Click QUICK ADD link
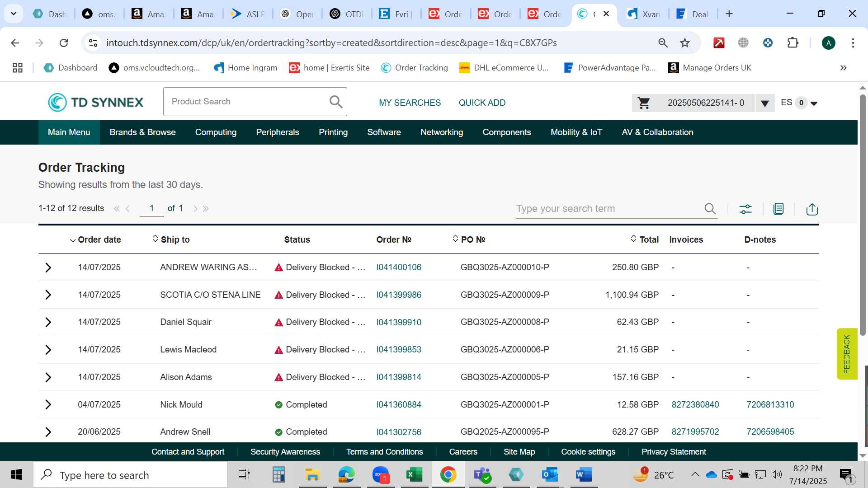The width and height of the screenshot is (868, 488). (x=482, y=103)
